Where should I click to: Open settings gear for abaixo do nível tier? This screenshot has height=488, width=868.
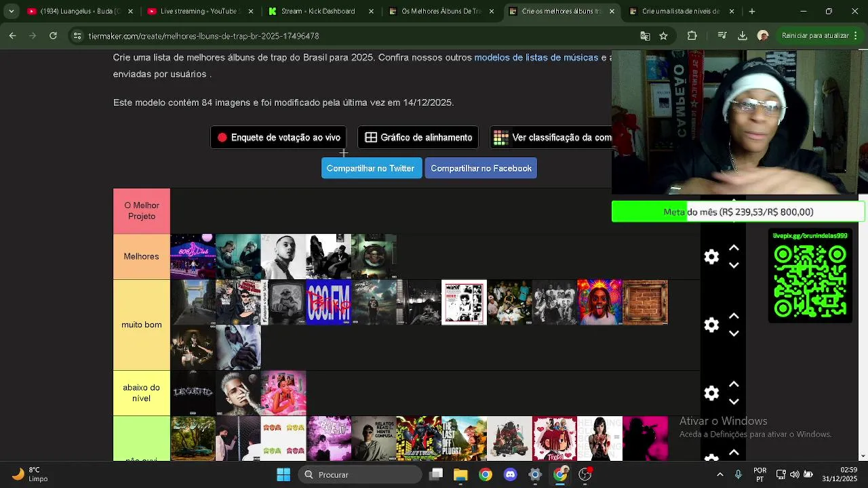pyautogui.click(x=711, y=393)
